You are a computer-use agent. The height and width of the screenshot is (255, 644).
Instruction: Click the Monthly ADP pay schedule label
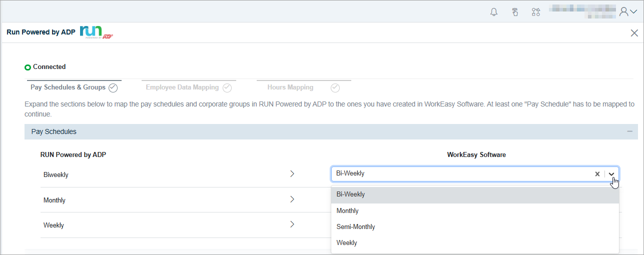pyautogui.click(x=55, y=200)
